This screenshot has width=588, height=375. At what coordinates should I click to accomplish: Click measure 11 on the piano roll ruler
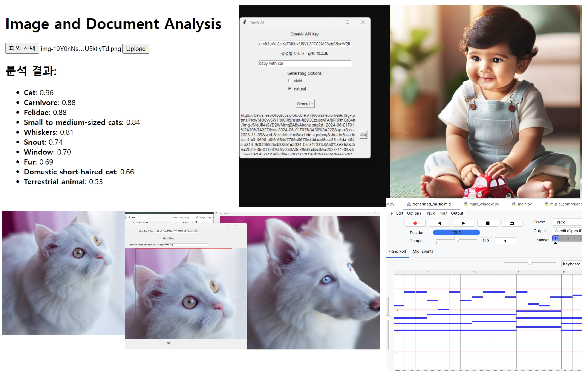[519, 272]
